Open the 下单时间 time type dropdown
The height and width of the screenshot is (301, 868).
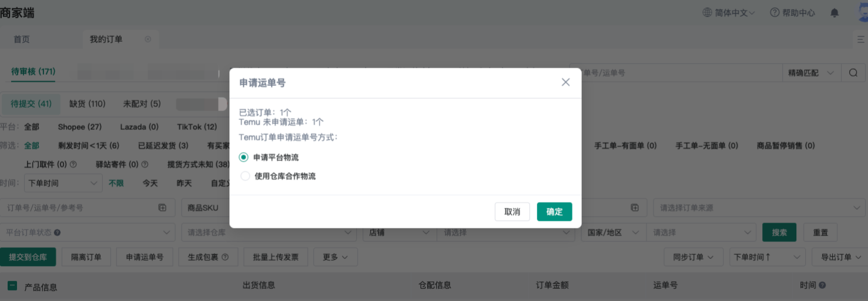pyautogui.click(x=63, y=183)
